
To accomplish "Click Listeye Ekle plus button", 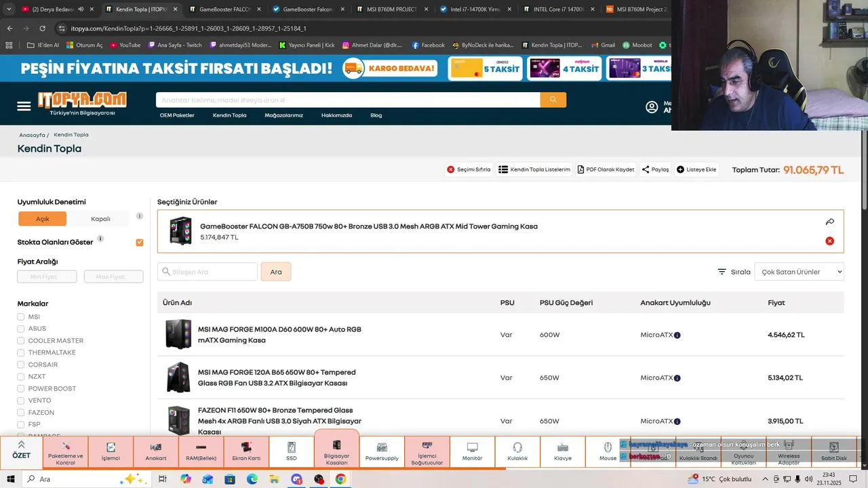I will tap(696, 169).
